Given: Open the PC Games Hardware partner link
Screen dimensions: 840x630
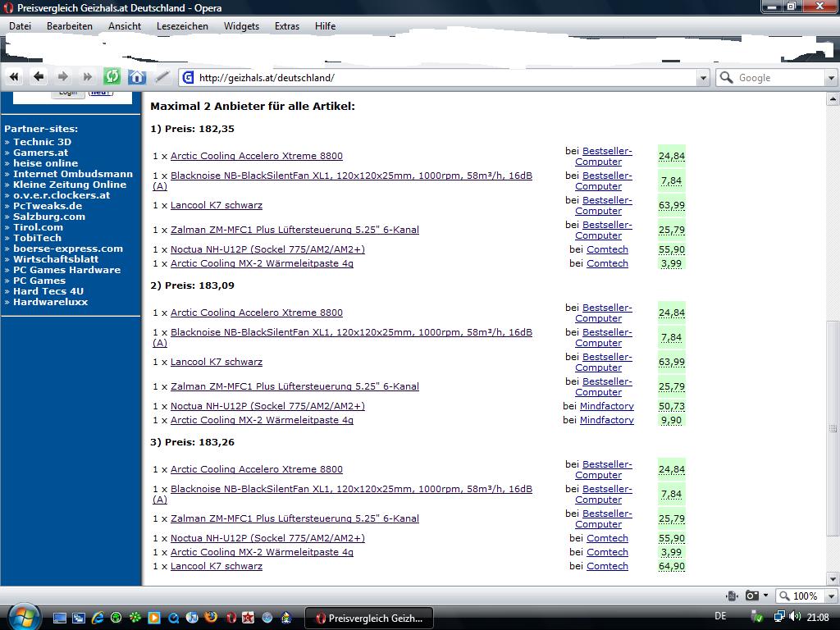Looking at the screenshot, I should pyautogui.click(x=66, y=270).
